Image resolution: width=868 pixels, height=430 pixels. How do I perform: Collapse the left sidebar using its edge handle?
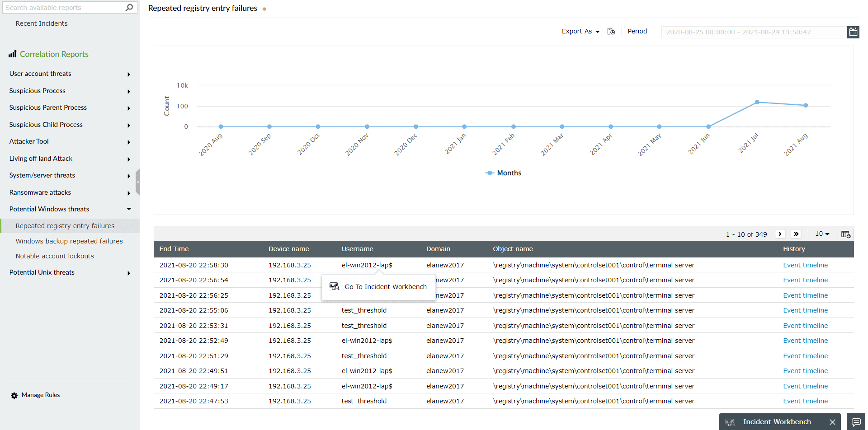coord(138,182)
